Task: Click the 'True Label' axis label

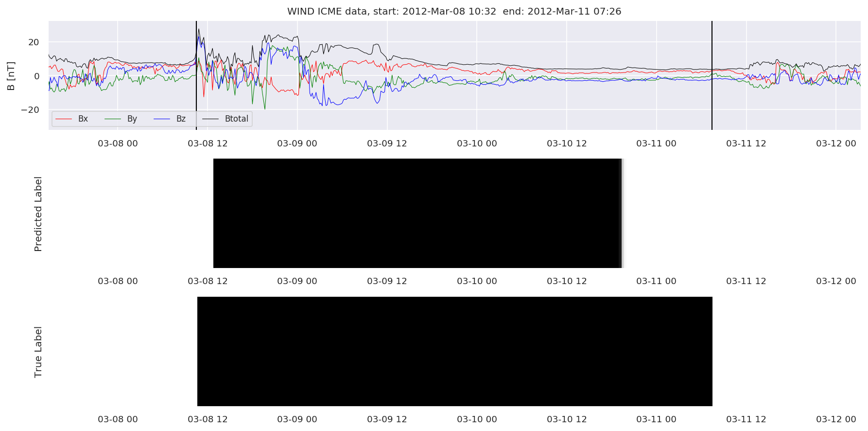Action: click(x=38, y=352)
